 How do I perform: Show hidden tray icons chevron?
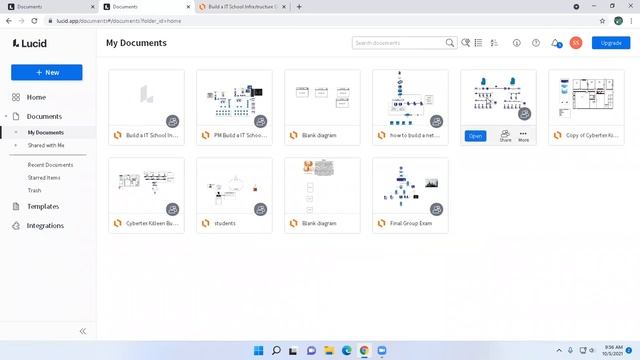[559, 351]
